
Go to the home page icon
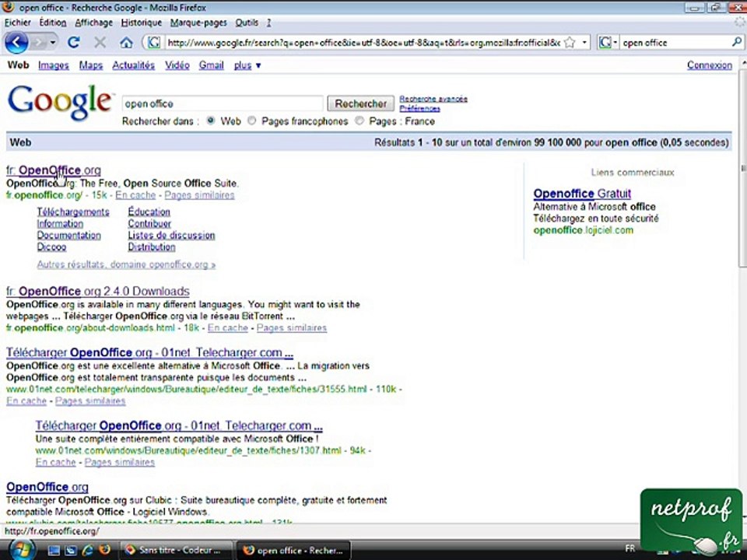(126, 43)
